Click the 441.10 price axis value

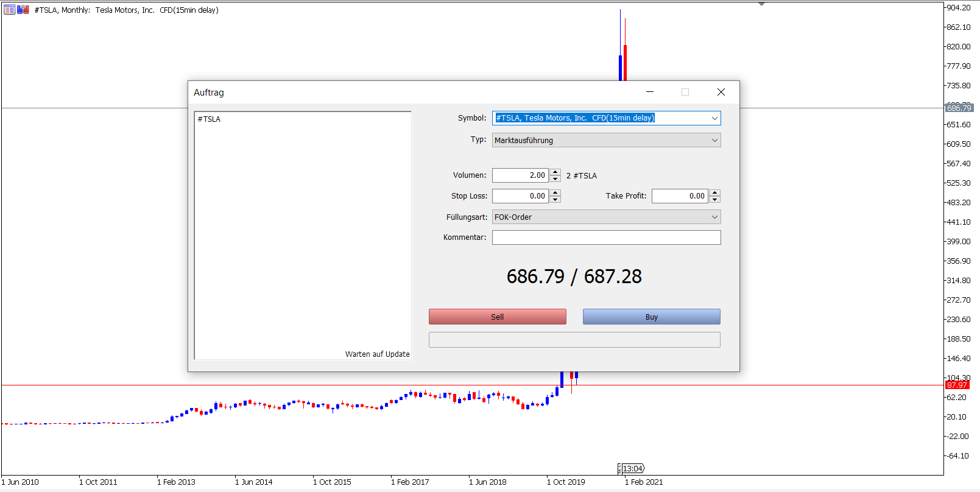(x=959, y=222)
